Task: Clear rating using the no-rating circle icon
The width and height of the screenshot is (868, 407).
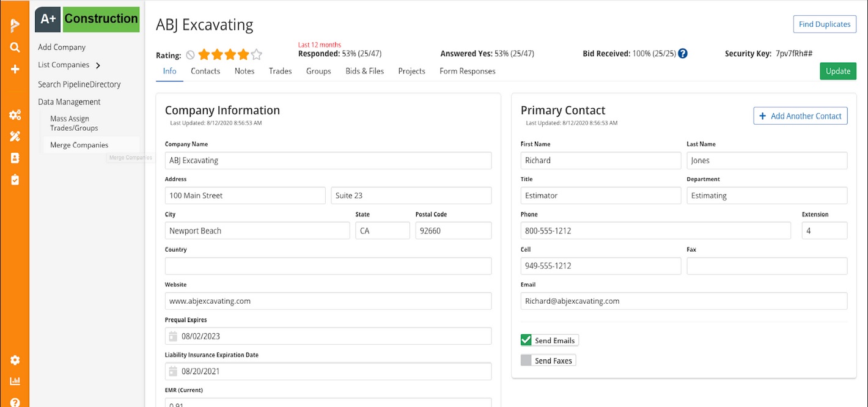Action: click(190, 55)
